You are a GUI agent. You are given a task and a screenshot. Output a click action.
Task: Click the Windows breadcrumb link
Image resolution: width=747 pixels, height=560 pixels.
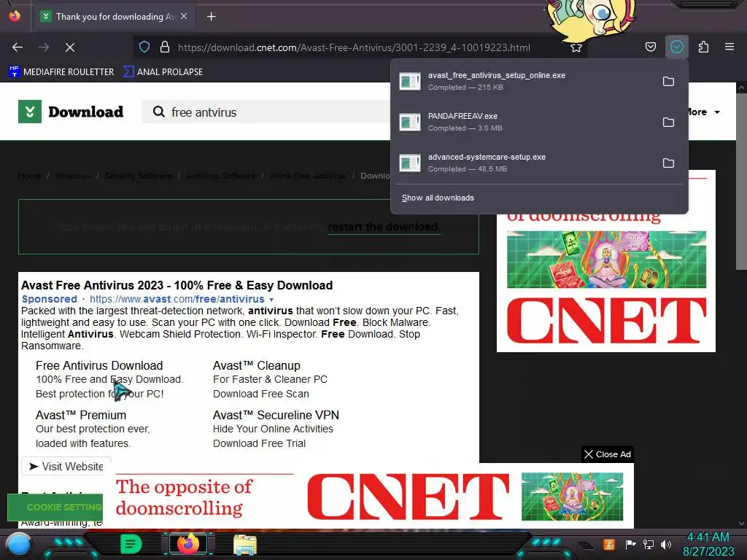[x=72, y=176]
